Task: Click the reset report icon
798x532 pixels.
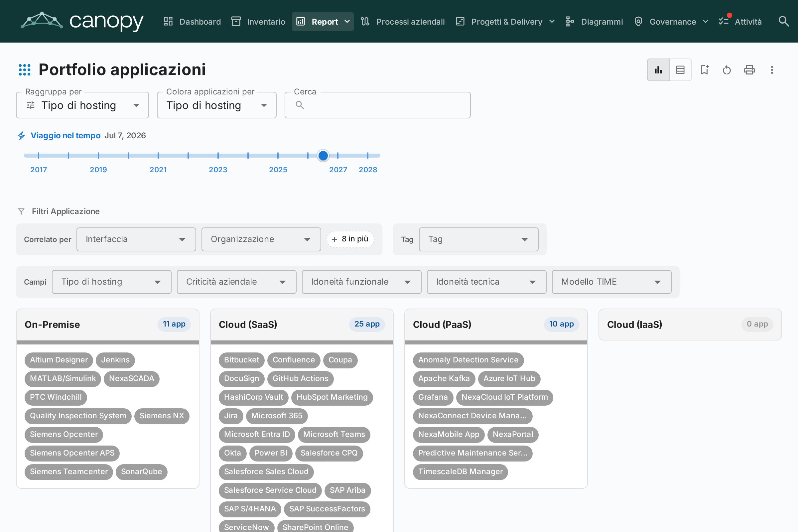Action: click(x=727, y=70)
